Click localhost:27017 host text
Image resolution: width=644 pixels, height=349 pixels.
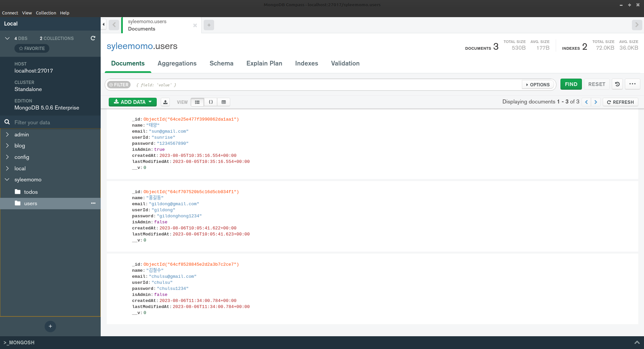pyautogui.click(x=34, y=71)
